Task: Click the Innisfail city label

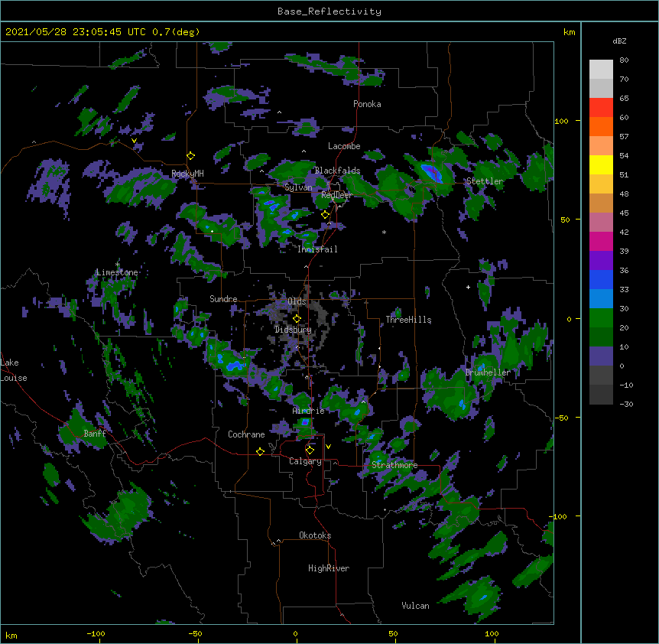Action: [317, 249]
